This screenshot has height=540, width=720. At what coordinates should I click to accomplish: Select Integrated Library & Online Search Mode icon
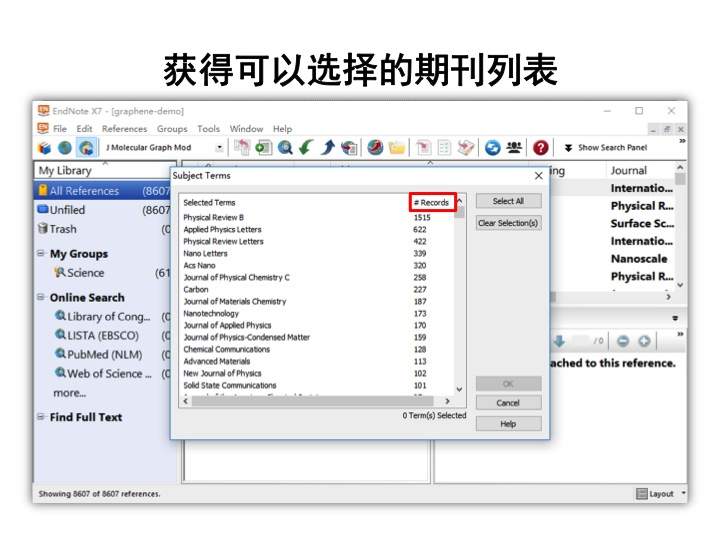pyautogui.click(x=86, y=147)
